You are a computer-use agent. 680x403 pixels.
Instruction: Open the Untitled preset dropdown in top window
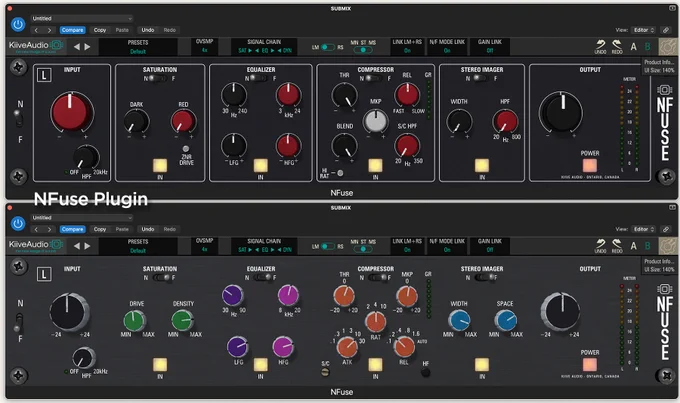click(82, 19)
